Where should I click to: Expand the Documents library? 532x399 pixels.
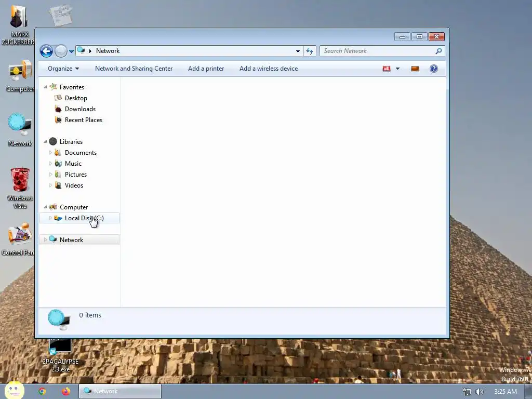(50, 153)
